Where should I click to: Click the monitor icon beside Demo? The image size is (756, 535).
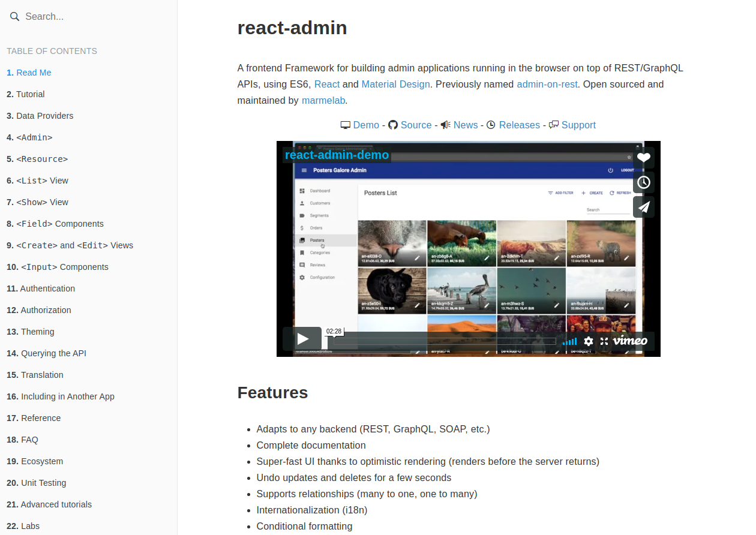pos(346,125)
